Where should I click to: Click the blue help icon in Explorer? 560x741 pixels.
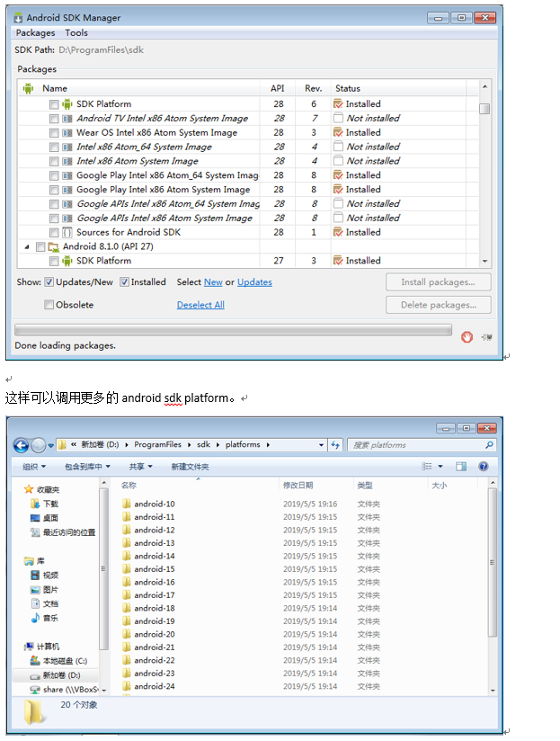[x=483, y=467]
